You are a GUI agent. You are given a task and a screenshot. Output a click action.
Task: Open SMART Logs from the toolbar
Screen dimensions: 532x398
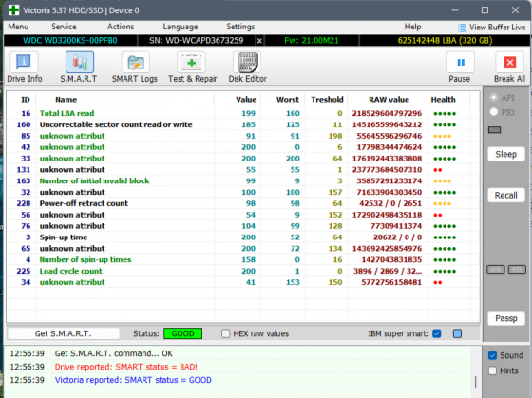(135, 62)
